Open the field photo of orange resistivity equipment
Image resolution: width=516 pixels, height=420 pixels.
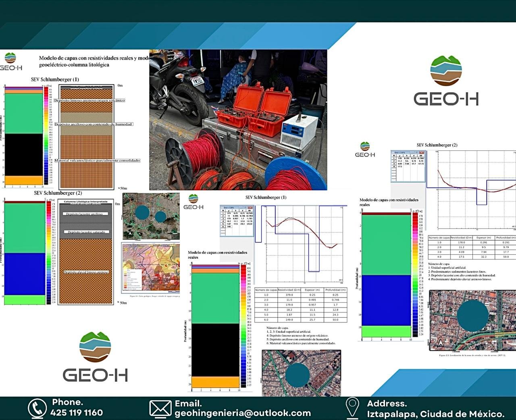(238, 120)
